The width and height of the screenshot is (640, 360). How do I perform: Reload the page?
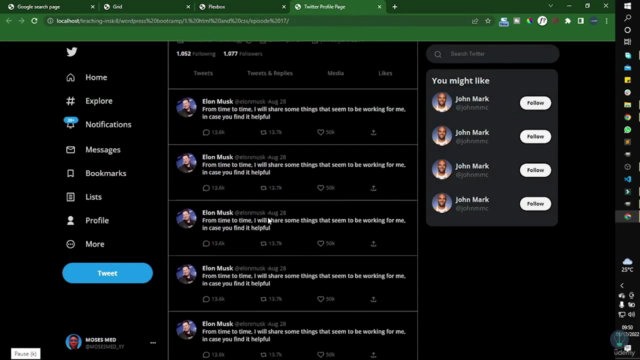click(34, 21)
